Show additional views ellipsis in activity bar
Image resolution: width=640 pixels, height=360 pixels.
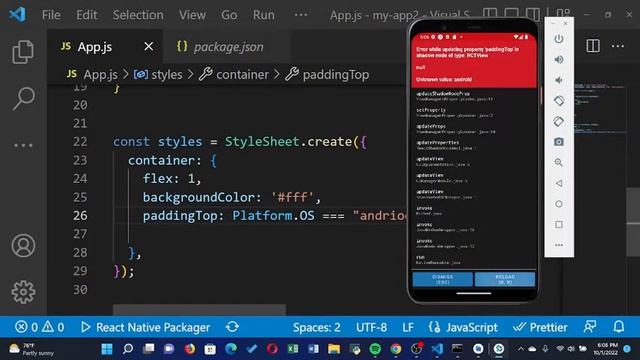coord(23,145)
